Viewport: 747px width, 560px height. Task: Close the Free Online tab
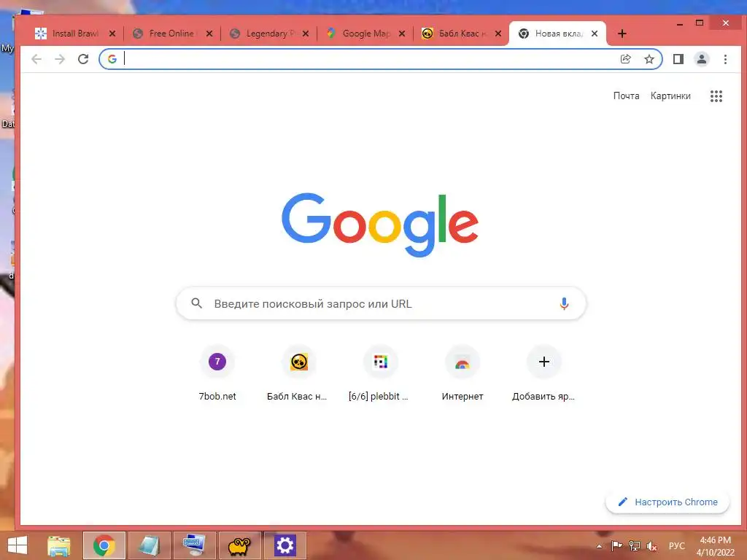click(x=209, y=34)
